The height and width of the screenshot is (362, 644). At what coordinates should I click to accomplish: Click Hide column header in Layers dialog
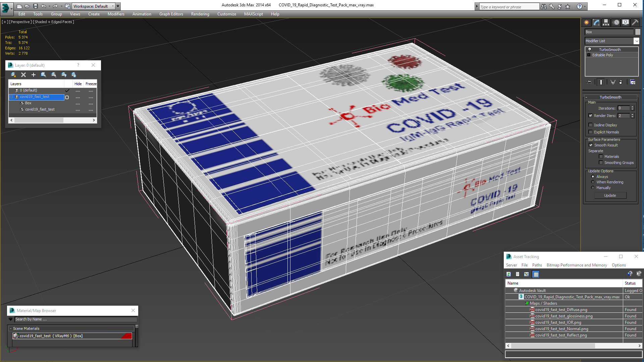tap(78, 84)
